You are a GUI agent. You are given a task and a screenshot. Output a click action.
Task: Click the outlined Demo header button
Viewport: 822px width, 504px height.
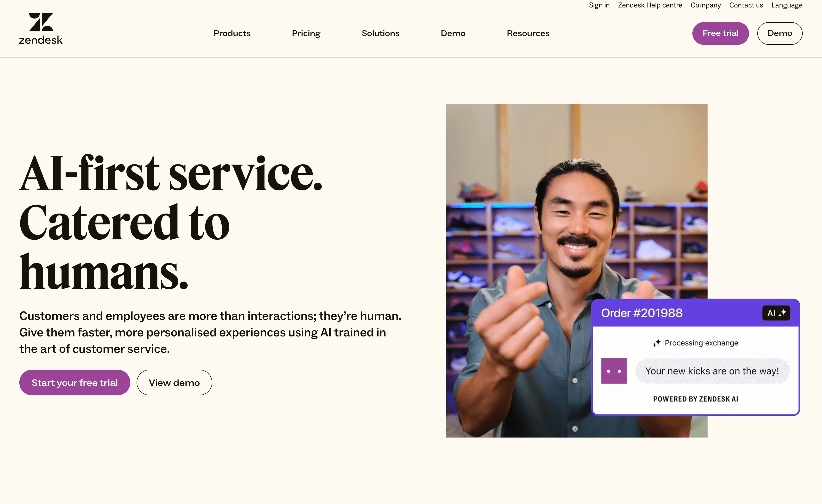click(x=780, y=33)
